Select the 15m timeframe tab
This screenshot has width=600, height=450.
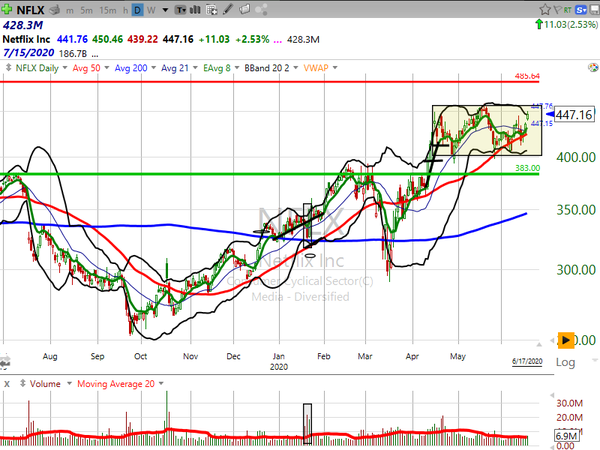[x=108, y=11]
